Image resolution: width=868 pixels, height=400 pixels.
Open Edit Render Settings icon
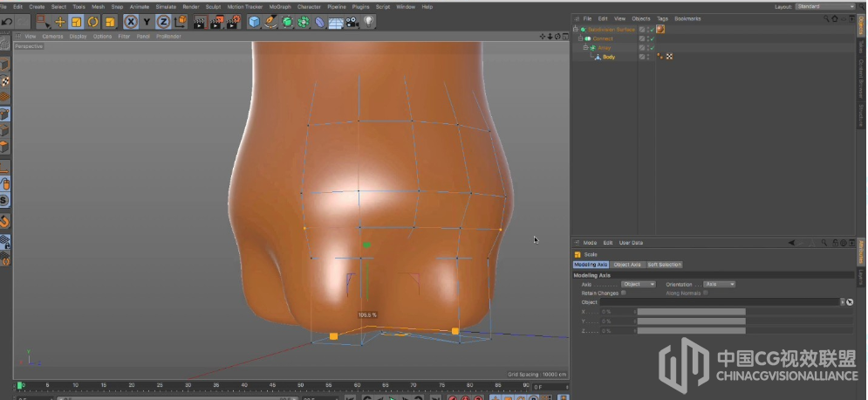[234, 22]
